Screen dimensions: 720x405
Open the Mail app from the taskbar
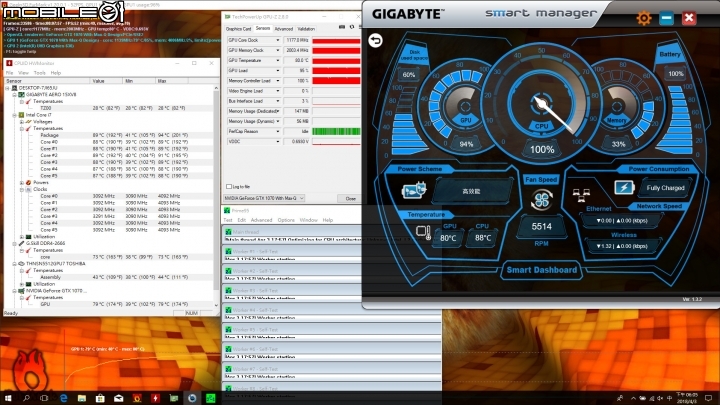coord(118,398)
